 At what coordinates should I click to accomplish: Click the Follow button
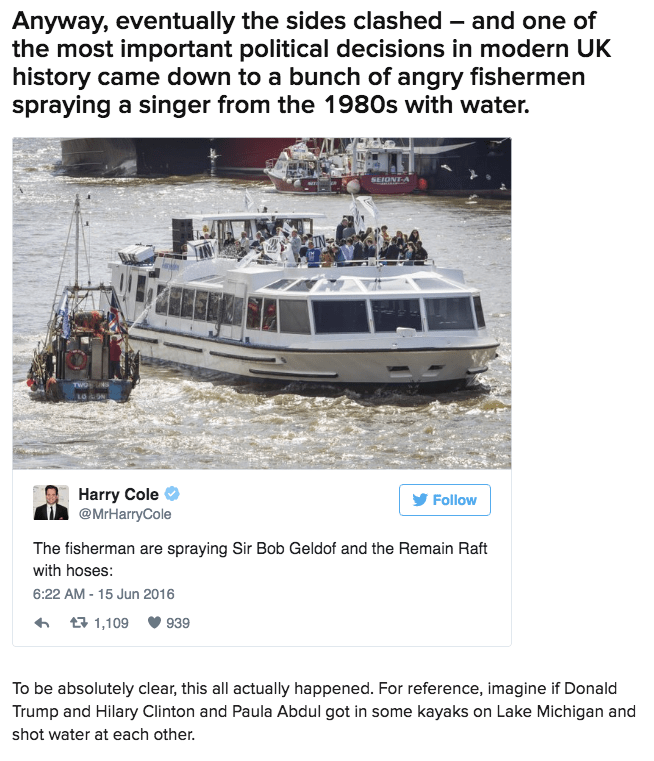coord(444,500)
